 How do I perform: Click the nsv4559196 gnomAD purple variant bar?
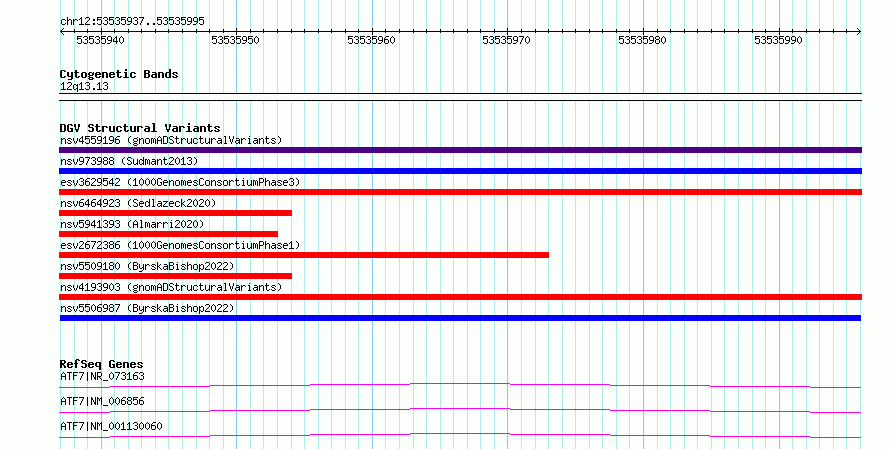pyautogui.click(x=460, y=150)
